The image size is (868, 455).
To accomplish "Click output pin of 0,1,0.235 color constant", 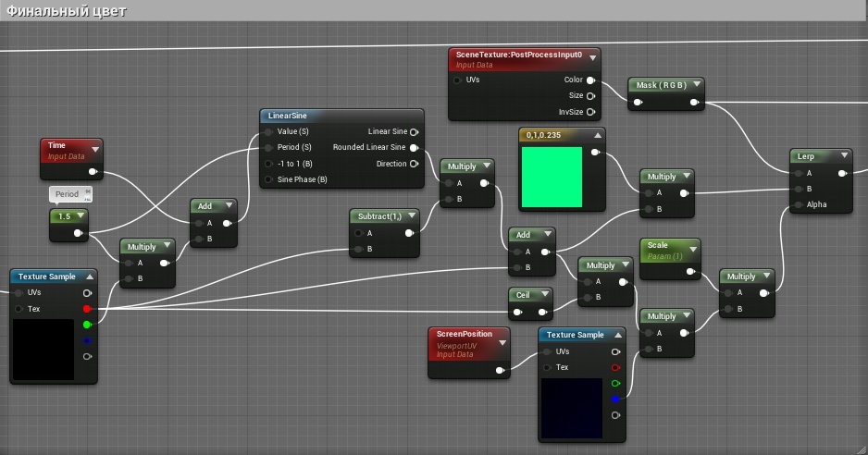I will coord(595,153).
